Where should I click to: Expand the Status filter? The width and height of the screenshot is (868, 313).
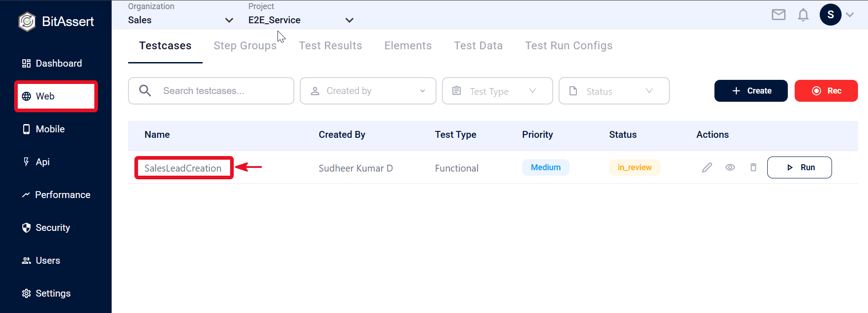(x=614, y=91)
